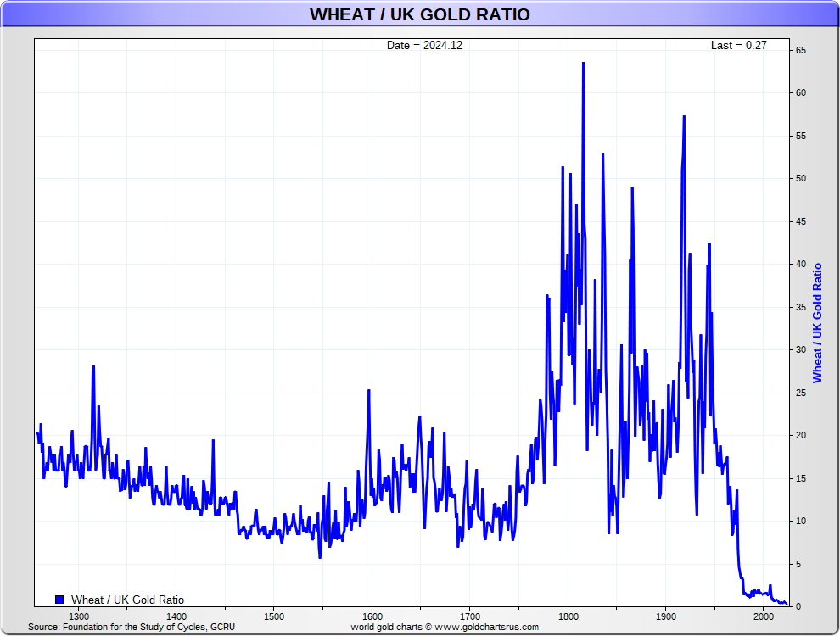840x636 pixels.
Task: Click the 1800 x-axis label
Action: (x=568, y=616)
